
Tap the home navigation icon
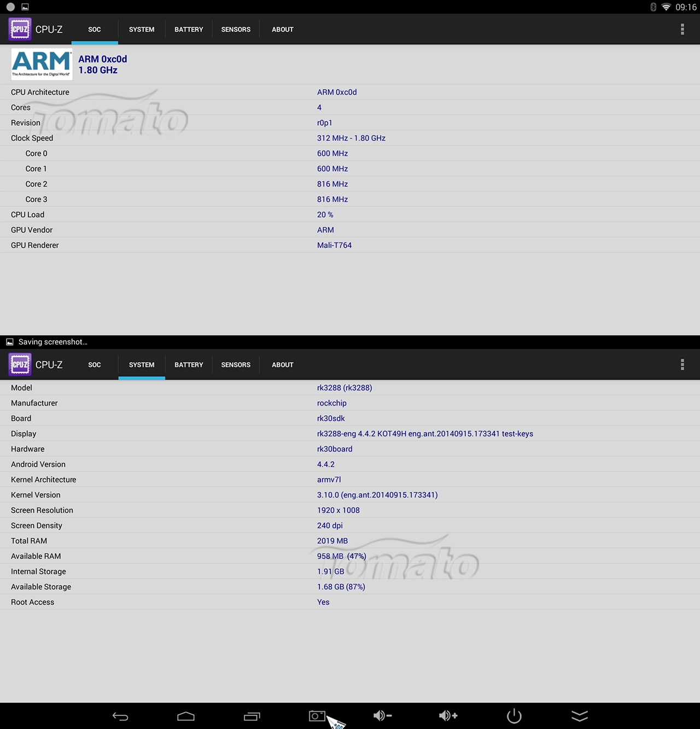pos(186,716)
